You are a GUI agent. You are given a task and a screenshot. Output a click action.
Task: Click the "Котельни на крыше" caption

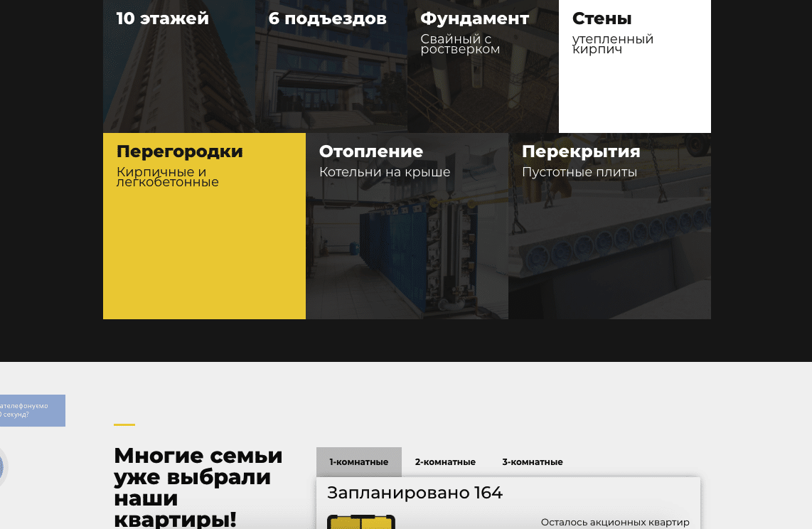point(384,172)
